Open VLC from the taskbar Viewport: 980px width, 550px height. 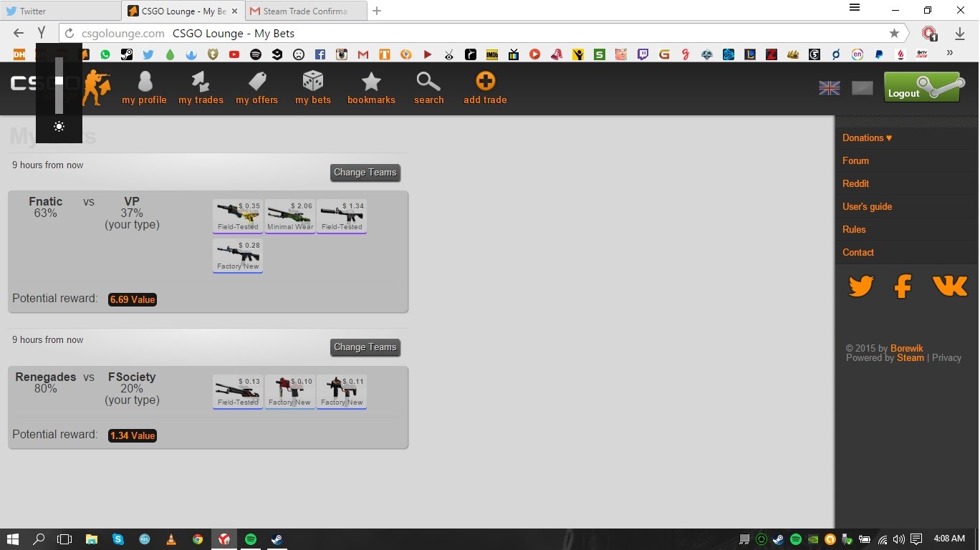click(170, 539)
